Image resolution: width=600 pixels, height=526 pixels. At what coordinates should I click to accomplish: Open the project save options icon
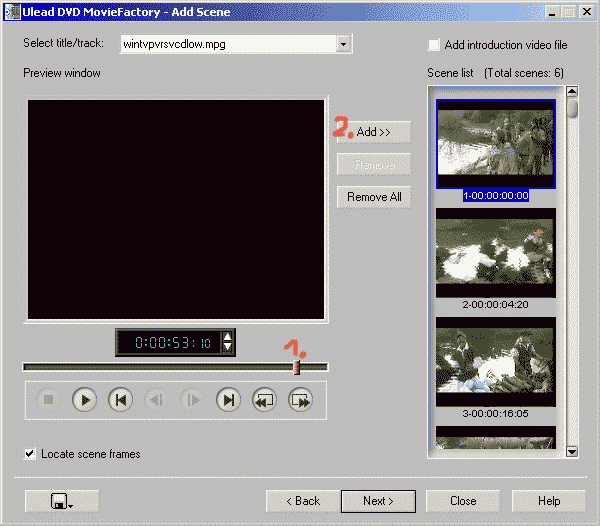pos(62,501)
